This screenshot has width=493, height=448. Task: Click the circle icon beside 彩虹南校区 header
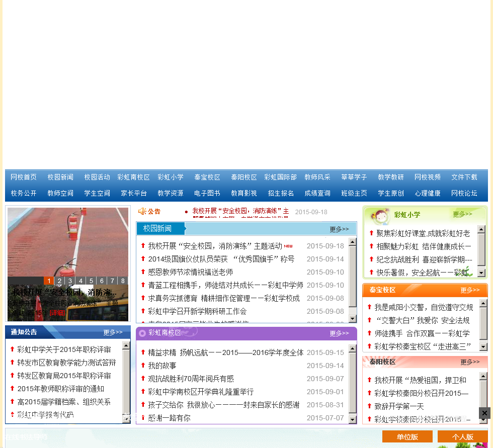[x=142, y=333]
